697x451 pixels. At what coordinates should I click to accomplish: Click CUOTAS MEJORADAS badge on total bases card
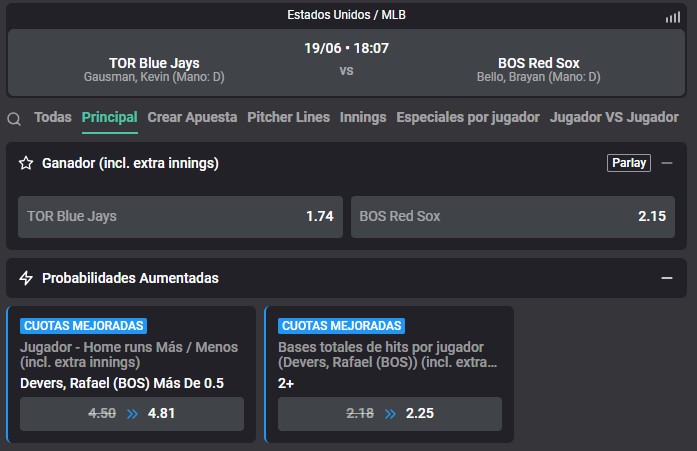(341, 326)
